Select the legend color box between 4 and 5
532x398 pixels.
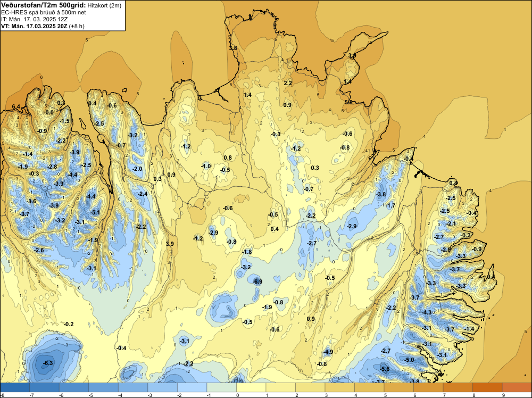[x=369, y=387]
